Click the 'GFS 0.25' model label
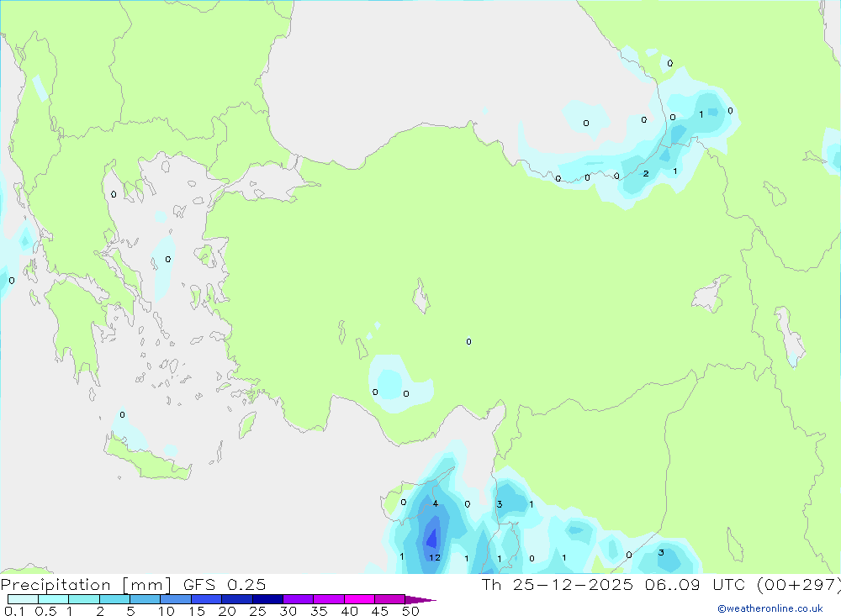Screen dimensions: 841x616 pyautogui.click(x=225, y=584)
